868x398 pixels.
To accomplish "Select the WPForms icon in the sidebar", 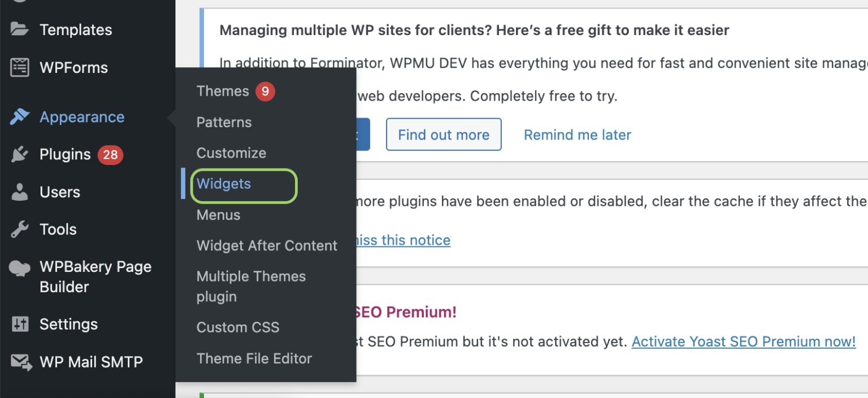I will pos(19,67).
